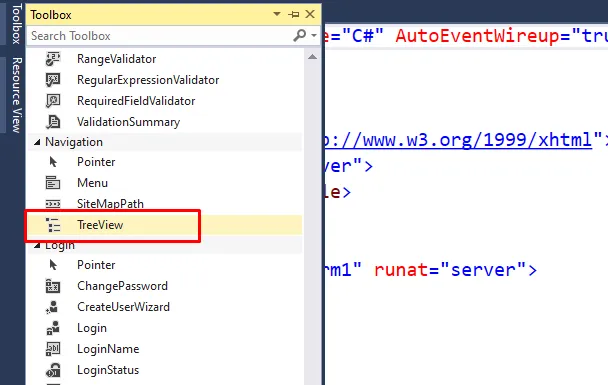Image resolution: width=608 pixels, height=385 pixels.
Task: Select the LoginName control icon
Action: click(53, 349)
